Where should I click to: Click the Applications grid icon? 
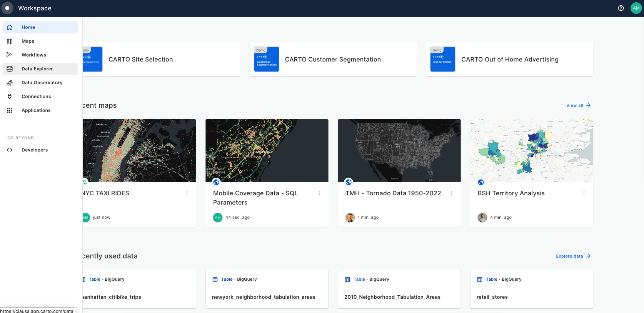click(x=10, y=110)
